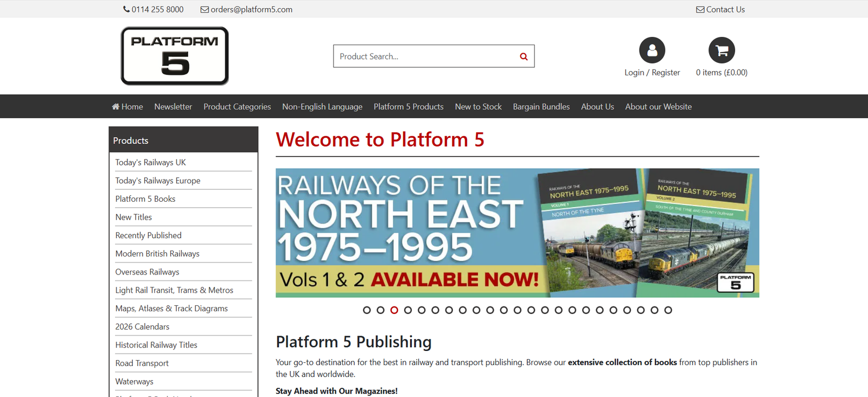Open Historical Railway Titles category
This screenshot has width=868, height=397.
(x=156, y=345)
